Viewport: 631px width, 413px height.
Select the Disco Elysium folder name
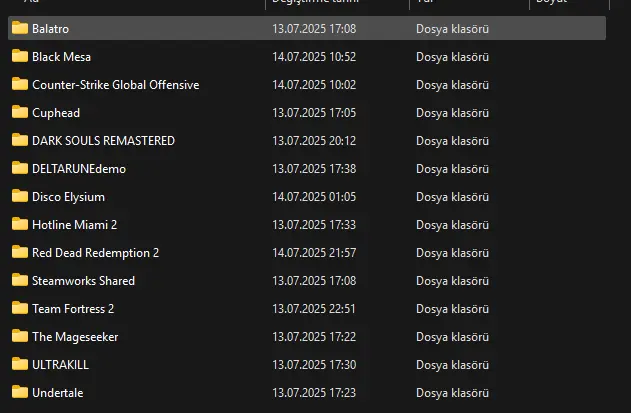coord(68,197)
